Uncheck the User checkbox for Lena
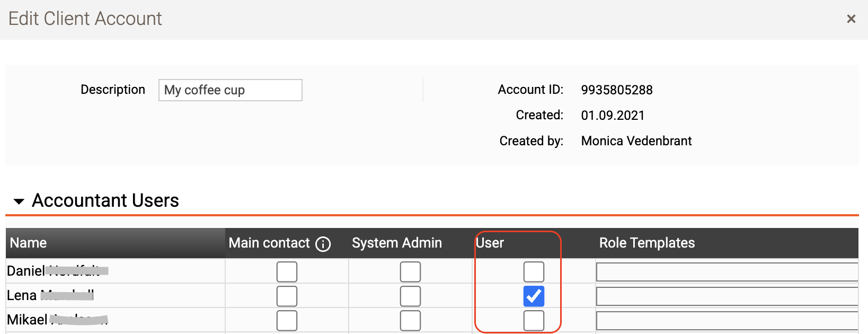Viewport: 868px width, 334px height. coord(534,296)
